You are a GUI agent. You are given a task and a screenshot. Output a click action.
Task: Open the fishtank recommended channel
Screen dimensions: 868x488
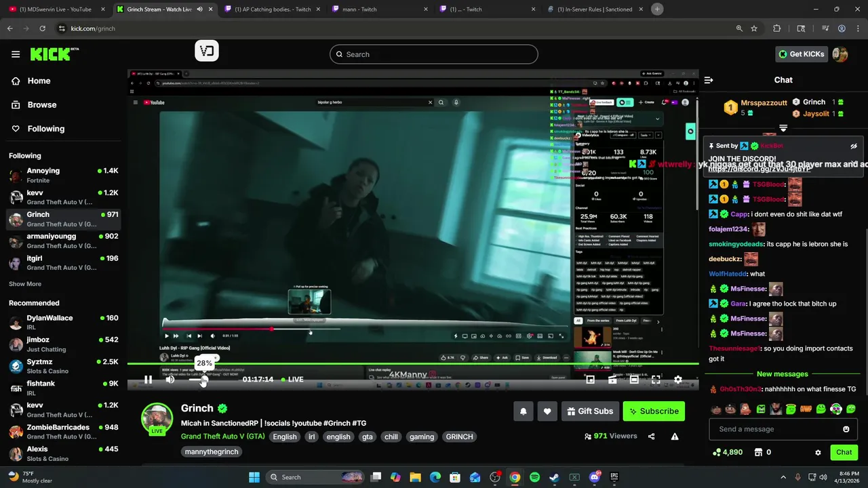64,388
